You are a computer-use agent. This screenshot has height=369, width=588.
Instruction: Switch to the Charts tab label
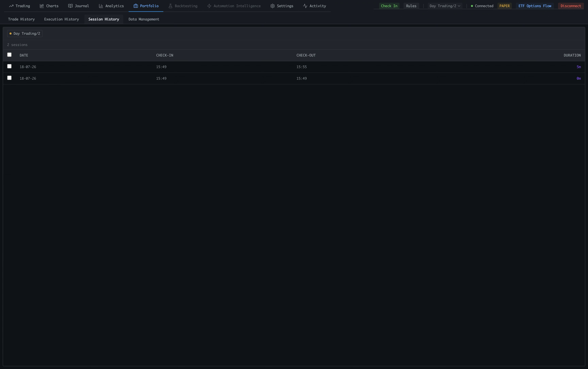click(52, 6)
